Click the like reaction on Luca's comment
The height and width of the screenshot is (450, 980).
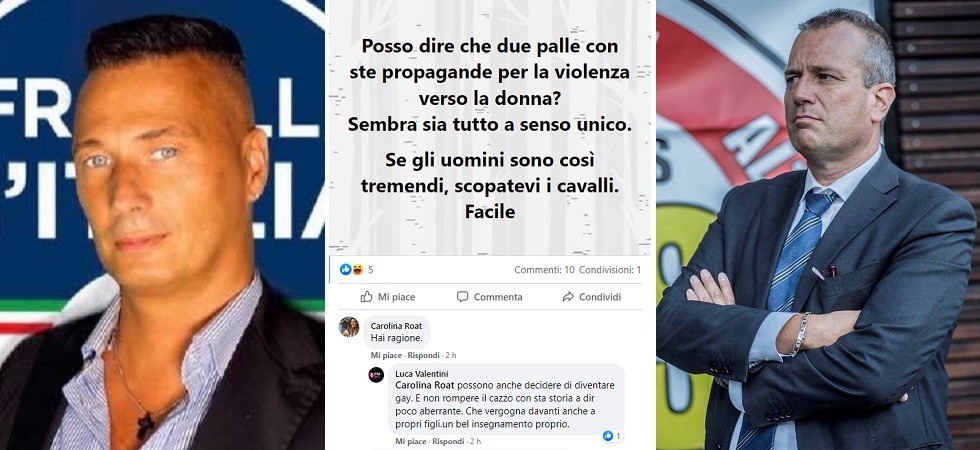(x=608, y=436)
